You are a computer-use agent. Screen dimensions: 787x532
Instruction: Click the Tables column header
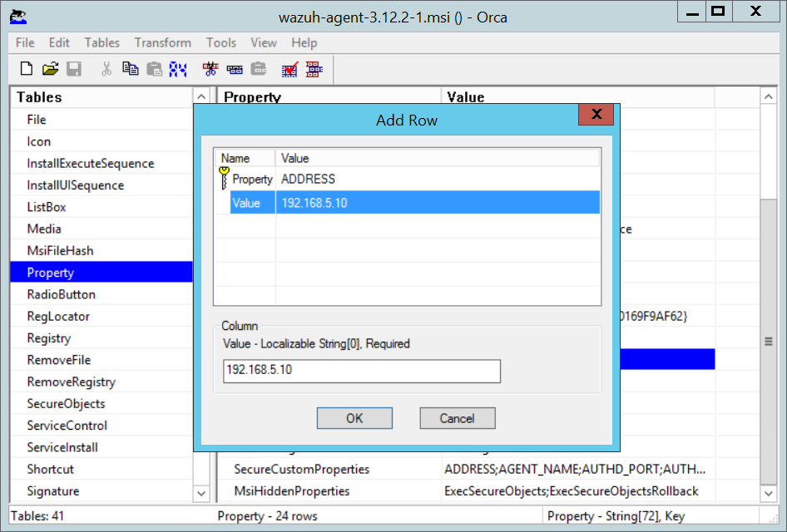click(x=101, y=96)
